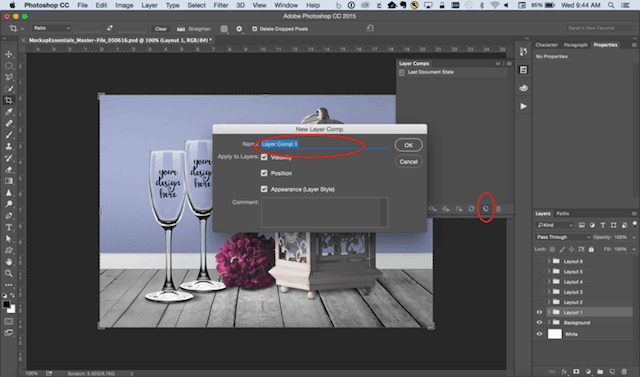Viewport: 640px width, 377px height.
Task: Select the Healing Brush tool
Action: tap(9, 123)
